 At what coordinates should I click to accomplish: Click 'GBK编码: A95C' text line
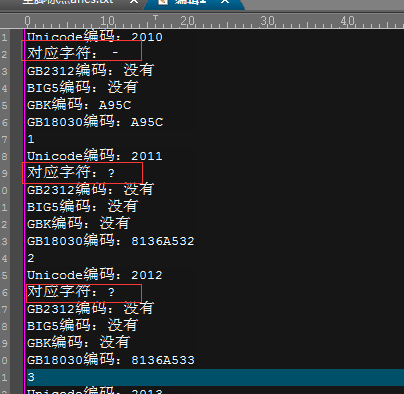(x=79, y=105)
